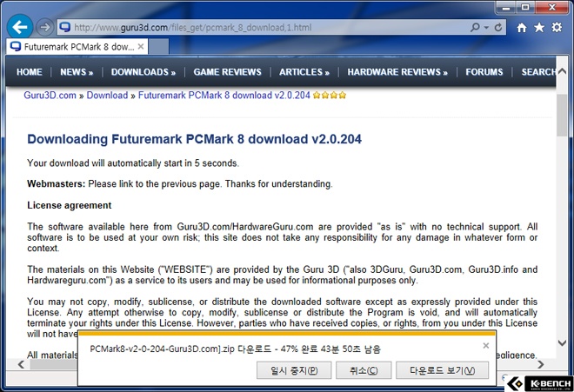Click 'Your download will automatically start' text
Screen dimensions: 574x392
133,163
